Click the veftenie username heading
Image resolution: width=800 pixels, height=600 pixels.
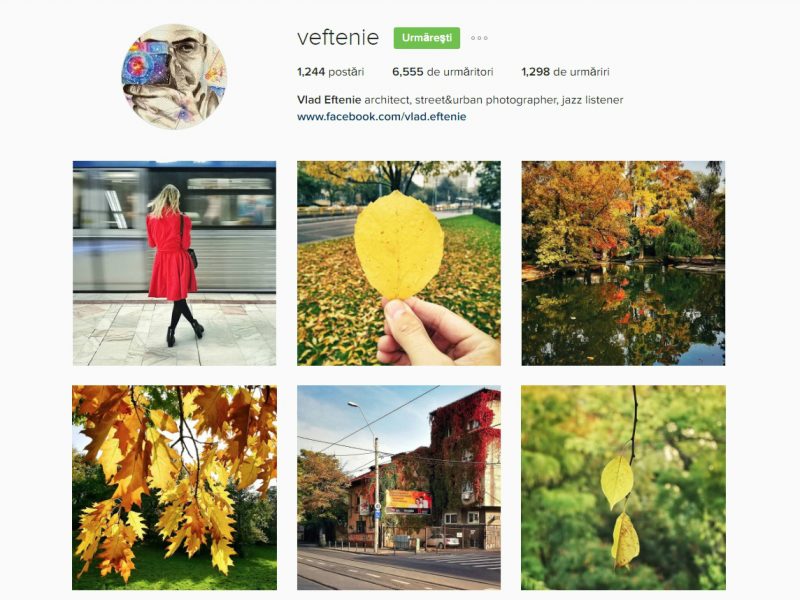pyautogui.click(x=338, y=37)
